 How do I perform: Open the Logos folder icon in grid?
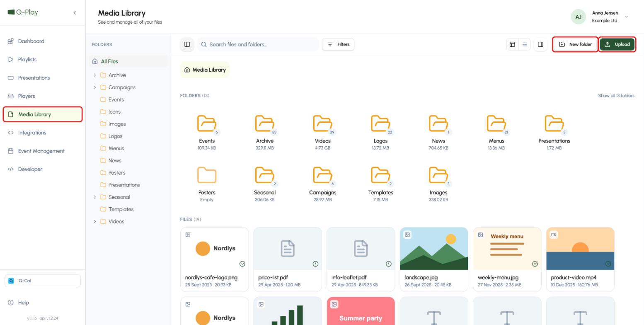click(380, 124)
